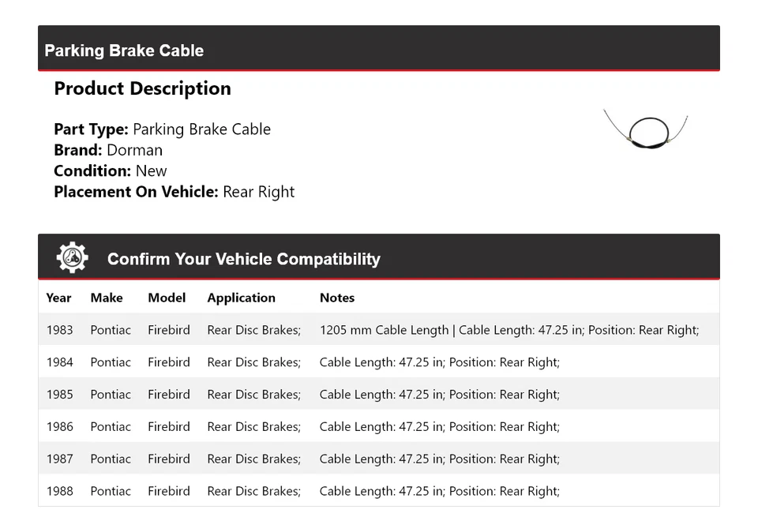Click Firebird in the 1986 row
758x532 pixels.
click(x=169, y=427)
